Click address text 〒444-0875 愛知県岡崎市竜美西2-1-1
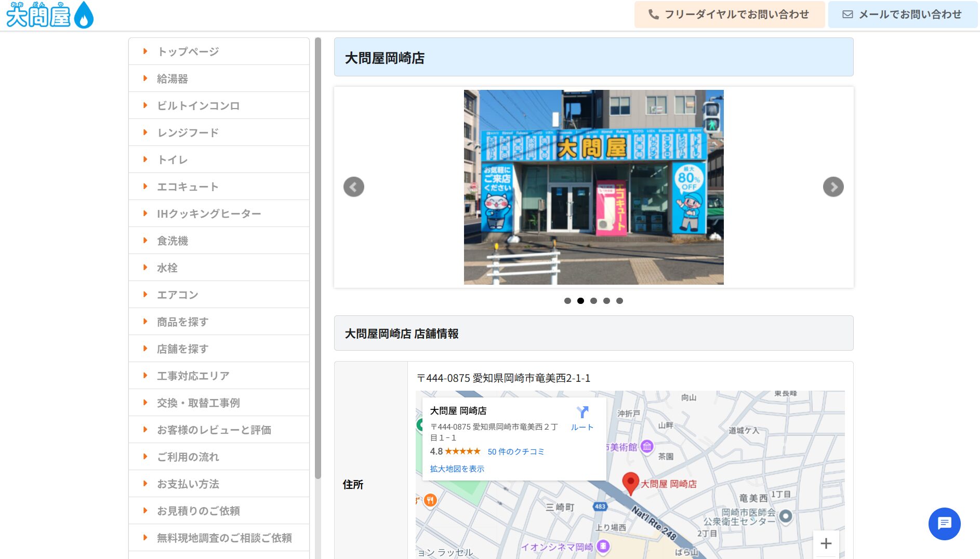This screenshot has height=559, width=980. (504, 378)
